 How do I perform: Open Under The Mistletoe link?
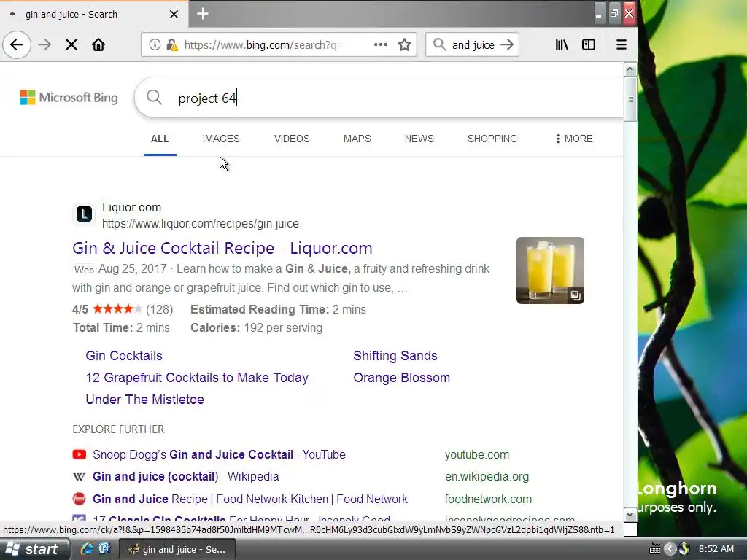pyautogui.click(x=145, y=400)
